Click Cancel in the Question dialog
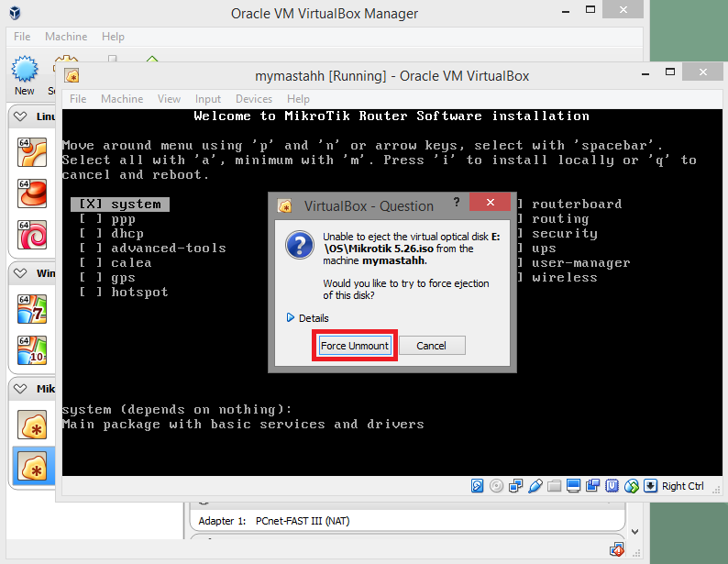 431,346
